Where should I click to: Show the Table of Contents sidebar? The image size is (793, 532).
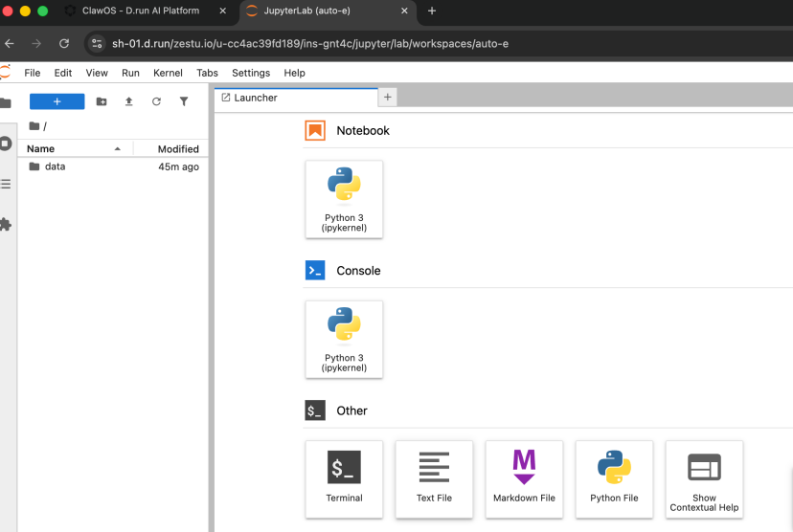point(6,184)
